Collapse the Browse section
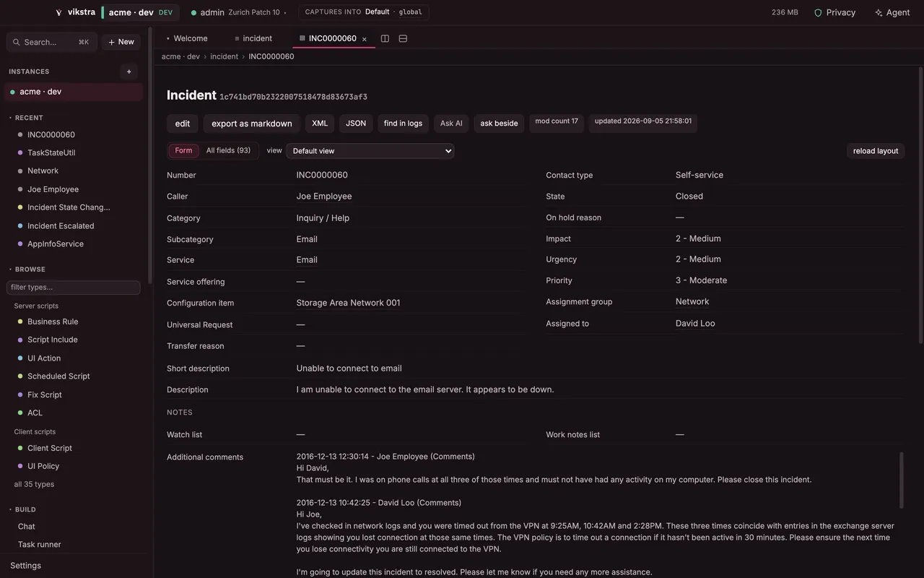Image resolution: width=924 pixels, height=578 pixels. pos(27,269)
